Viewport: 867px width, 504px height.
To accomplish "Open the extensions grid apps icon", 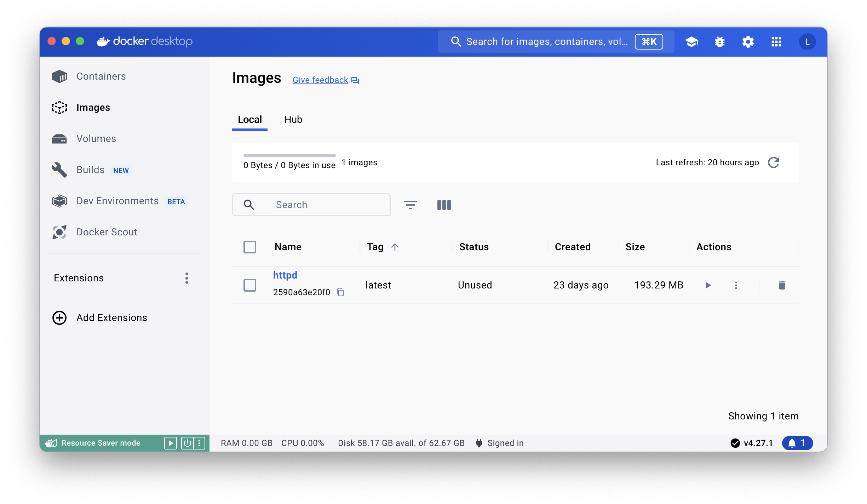I will [x=776, y=42].
